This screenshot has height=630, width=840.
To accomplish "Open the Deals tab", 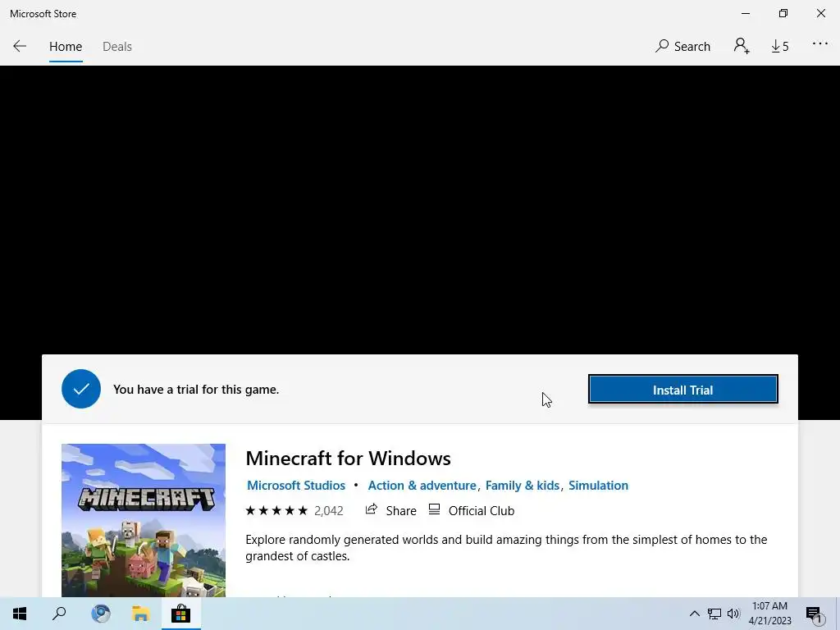I will [116, 47].
